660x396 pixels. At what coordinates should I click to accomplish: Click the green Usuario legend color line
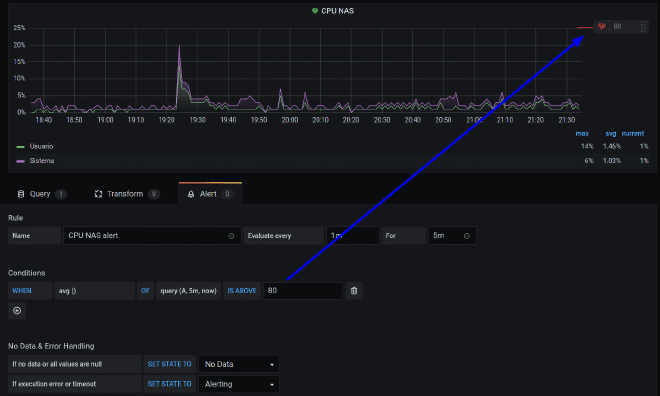20,147
